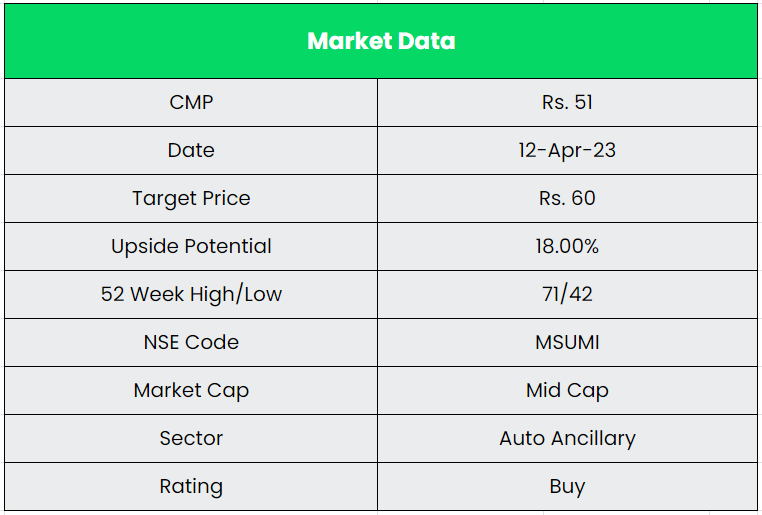Select the Market Cap label cell

coord(191,390)
